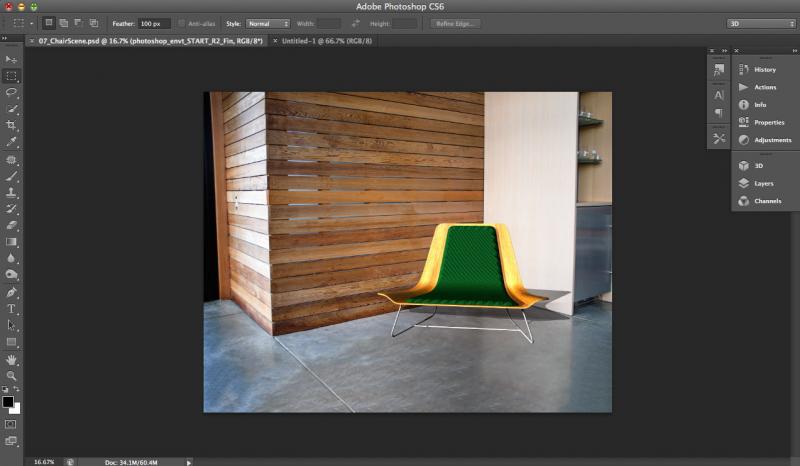Viewport: 800px width, 466px height.
Task: Activate the Zoom tool
Action: click(12, 375)
